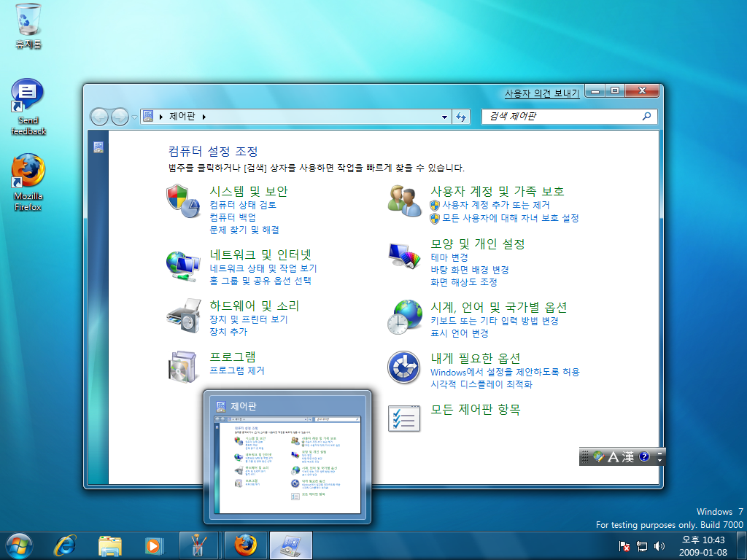Click the language bar help icon
Screen dimensions: 747x560
pos(644,456)
